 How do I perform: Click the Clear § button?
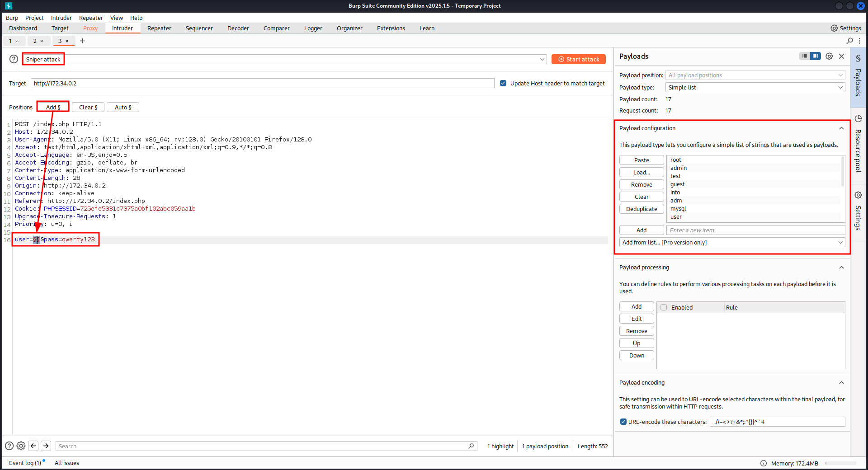[x=88, y=107]
